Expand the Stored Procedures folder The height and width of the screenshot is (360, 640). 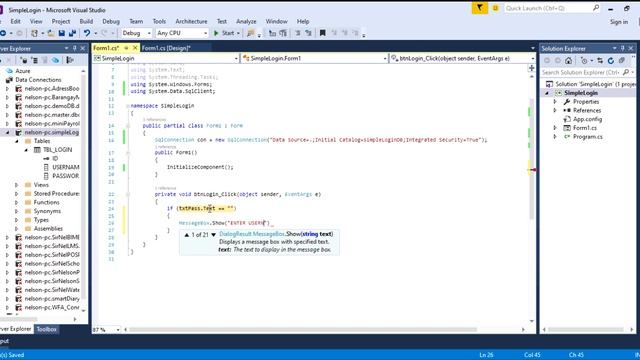click(17, 193)
